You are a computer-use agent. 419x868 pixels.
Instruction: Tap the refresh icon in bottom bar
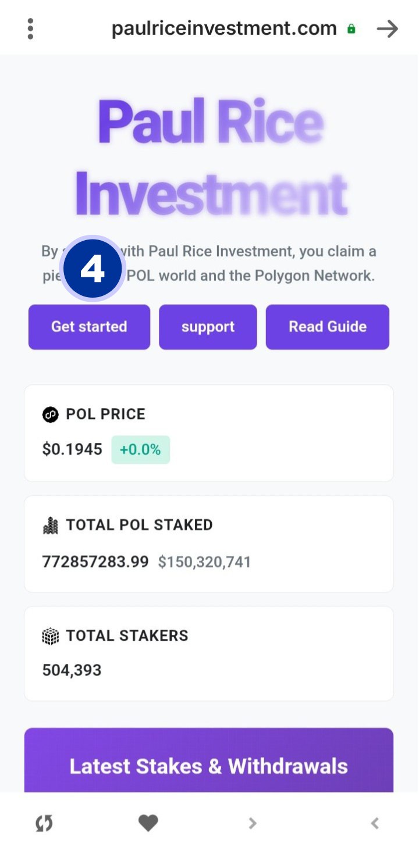(x=44, y=823)
